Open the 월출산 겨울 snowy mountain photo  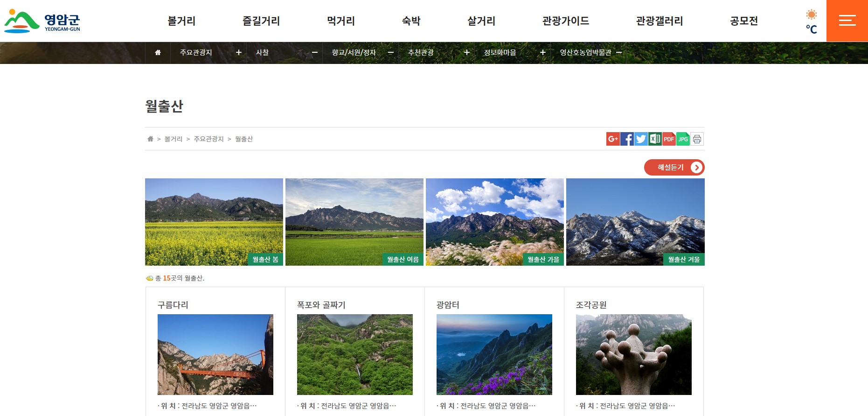(635, 222)
